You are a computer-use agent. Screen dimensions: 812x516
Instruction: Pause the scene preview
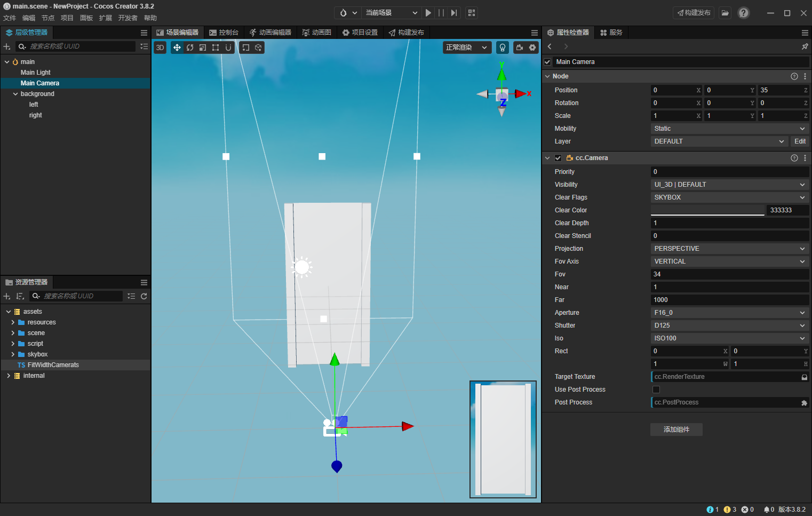pyautogui.click(x=441, y=13)
